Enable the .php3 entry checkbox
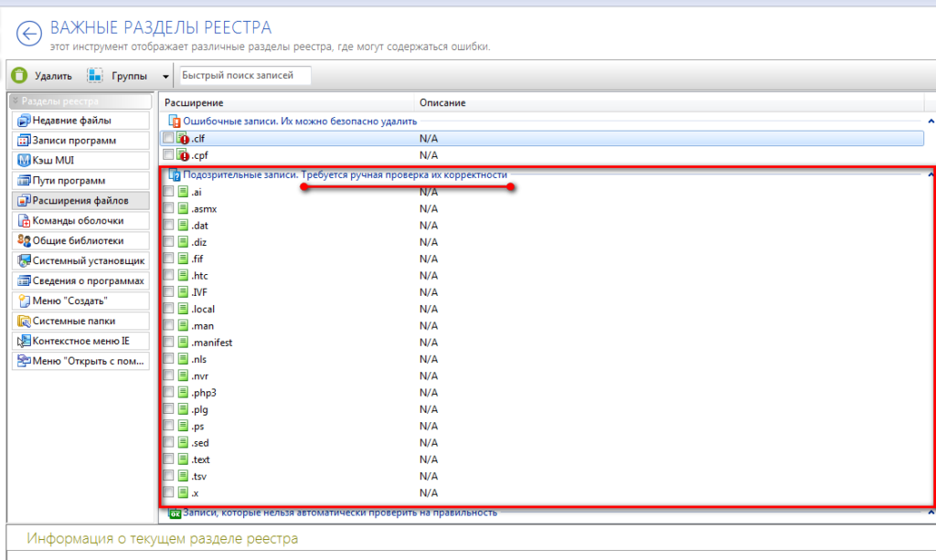Image resolution: width=936 pixels, height=560 pixels. [168, 393]
